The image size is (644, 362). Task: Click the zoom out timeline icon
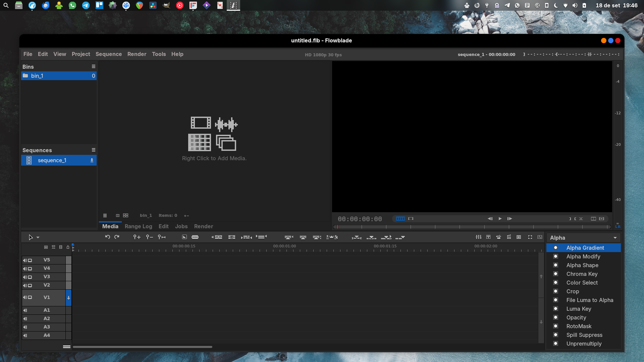[149, 237]
